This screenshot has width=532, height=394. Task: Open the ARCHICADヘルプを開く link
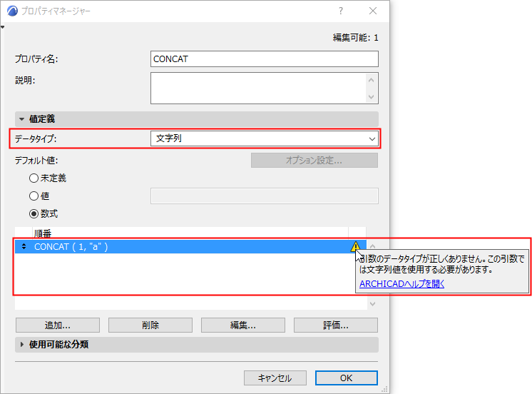pos(401,283)
